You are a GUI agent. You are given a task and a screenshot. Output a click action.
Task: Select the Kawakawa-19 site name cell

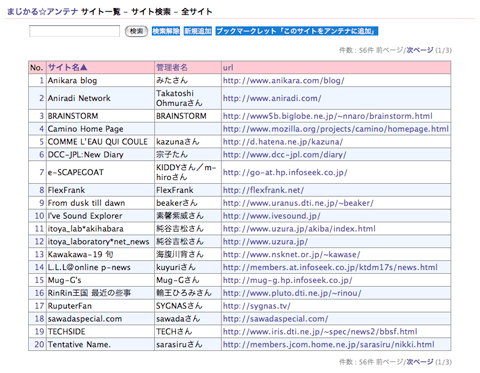coord(100,255)
